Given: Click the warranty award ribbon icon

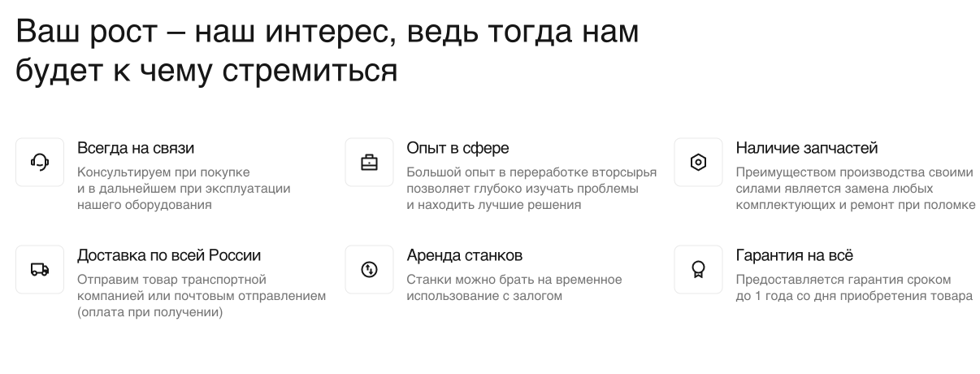Looking at the screenshot, I should (698, 269).
